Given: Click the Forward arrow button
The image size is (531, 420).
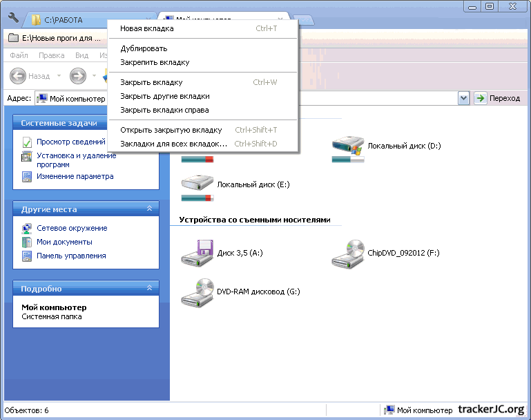Looking at the screenshot, I should click(x=78, y=76).
